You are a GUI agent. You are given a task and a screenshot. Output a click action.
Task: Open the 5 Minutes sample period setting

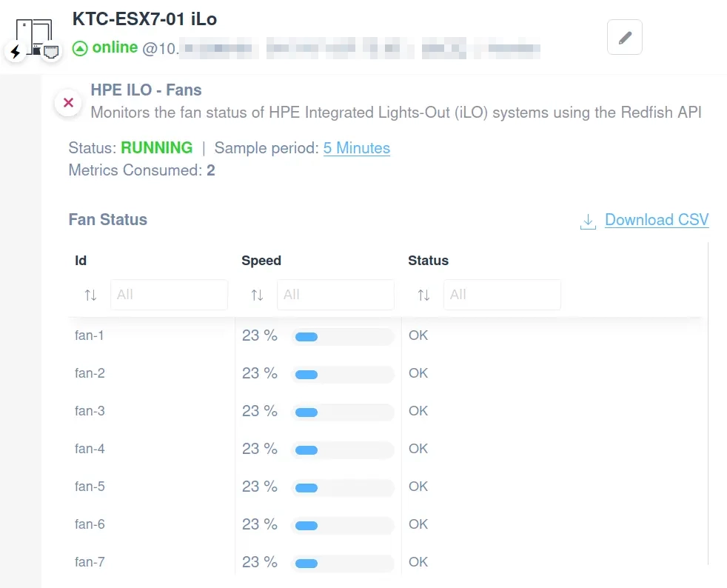point(357,148)
